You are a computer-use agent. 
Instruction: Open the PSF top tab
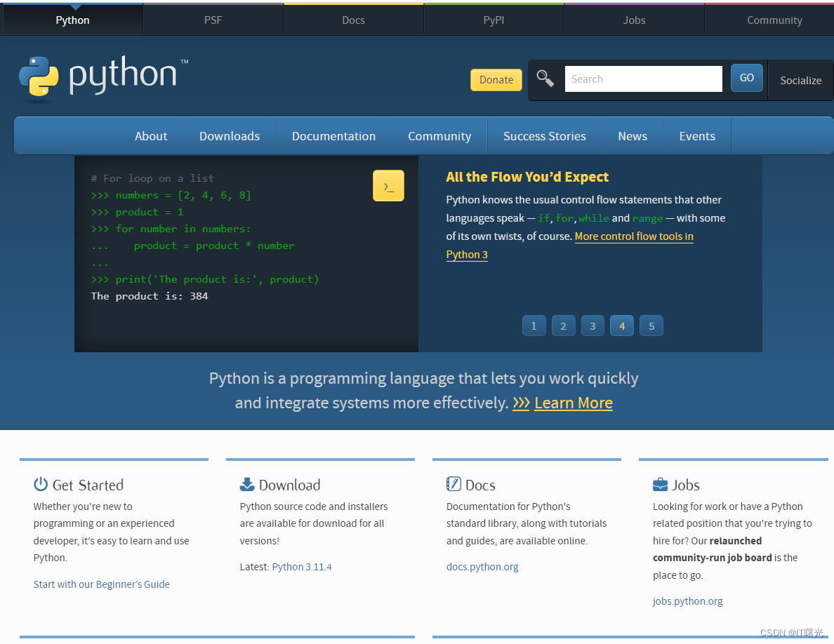pyautogui.click(x=213, y=20)
